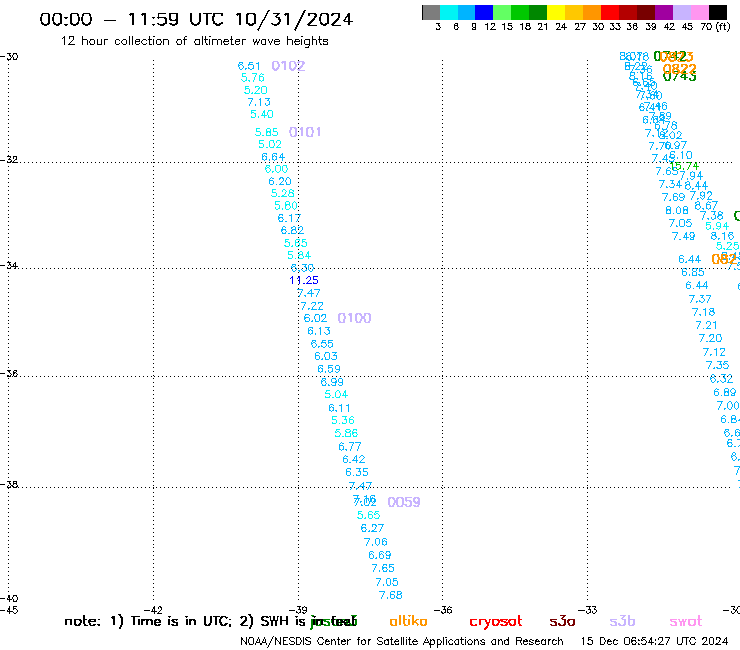740x650 pixels.
Task: Click the 6.77 wave height value
Action: click(x=350, y=447)
